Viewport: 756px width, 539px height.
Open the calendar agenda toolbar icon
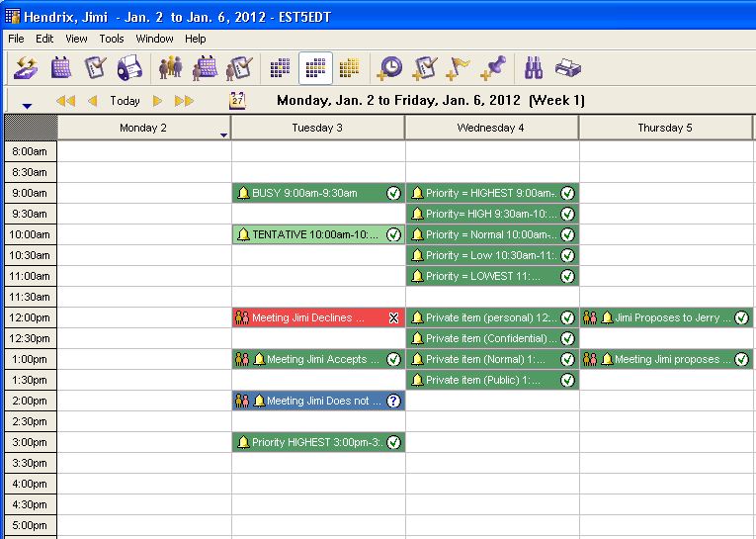(61, 68)
